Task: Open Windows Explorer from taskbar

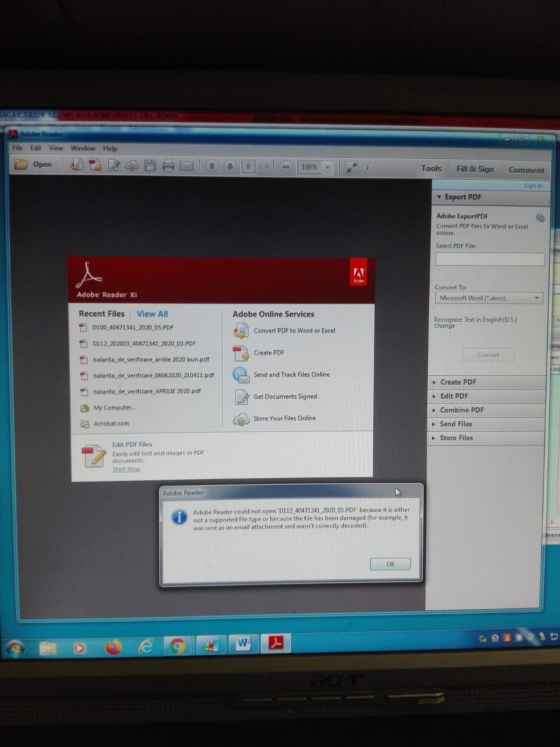Action: pos(48,648)
